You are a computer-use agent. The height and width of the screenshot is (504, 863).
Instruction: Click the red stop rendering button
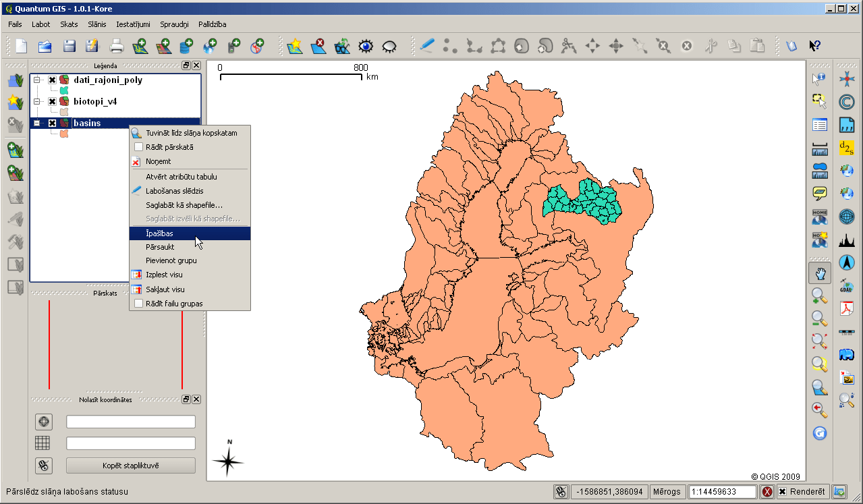[x=767, y=492]
